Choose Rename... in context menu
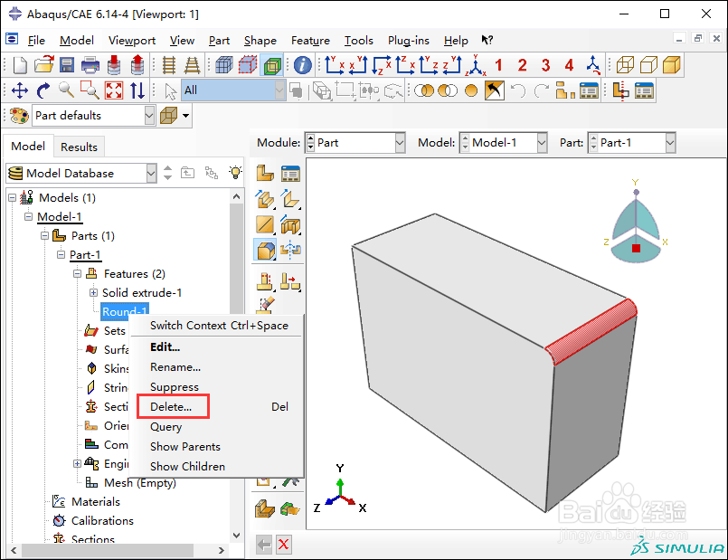Image resolution: width=728 pixels, height=560 pixels. pyautogui.click(x=175, y=366)
